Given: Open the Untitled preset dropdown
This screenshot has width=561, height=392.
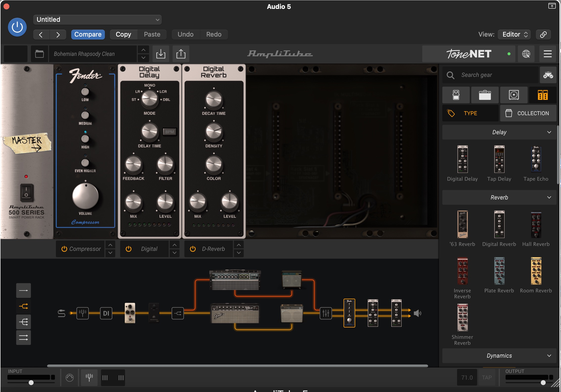Looking at the screenshot, I should pos(97,20).
